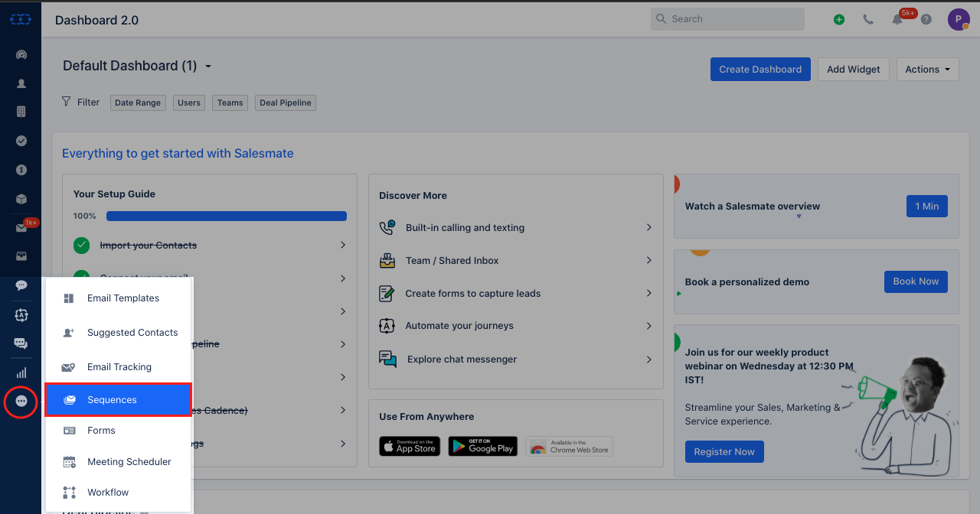Open the messenger conversations icon in sidebar
This screenshot has width=980, height=514.
click(x=21, y=343)
